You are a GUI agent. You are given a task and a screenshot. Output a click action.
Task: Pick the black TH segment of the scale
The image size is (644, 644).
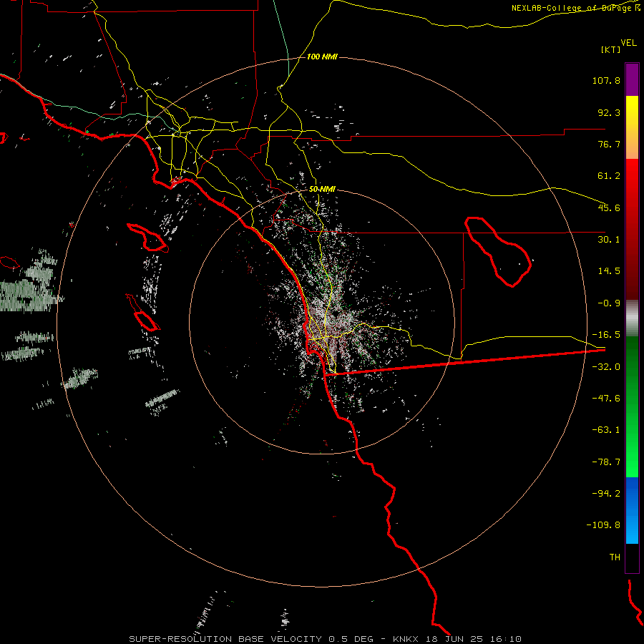click(632, 558)
